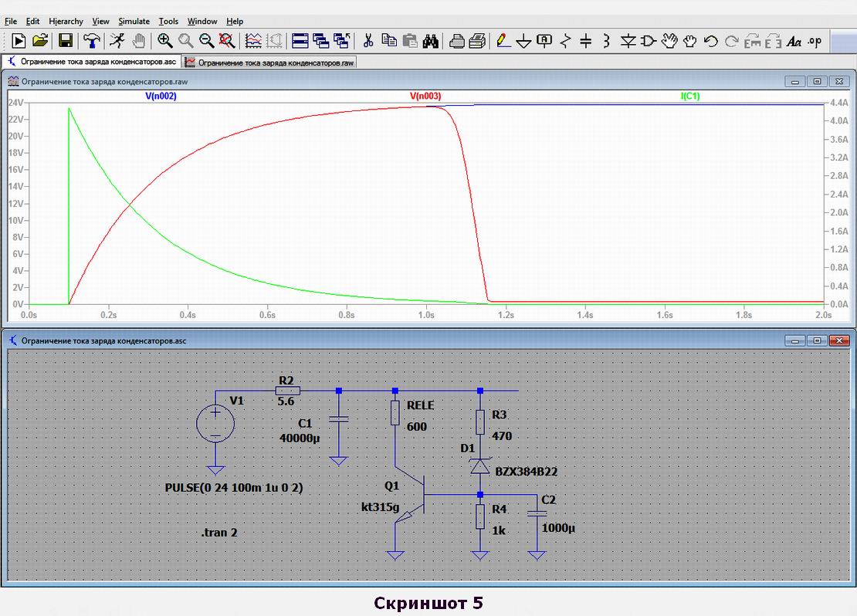The image size is (857, 616).
Task: Select the Copy tool icon
Action: click(389, 40)
